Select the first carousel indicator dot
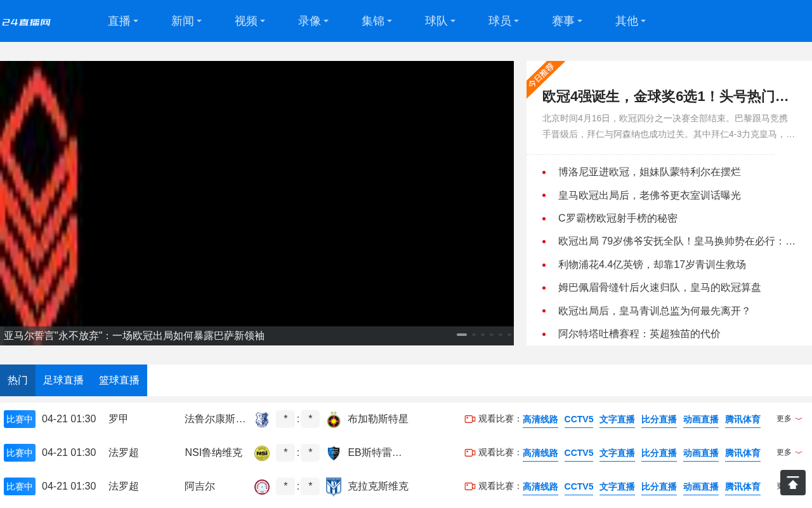Image resolution: width=812 pixels, height=508 pixels. pyautogui.click(x=462, y=335)
